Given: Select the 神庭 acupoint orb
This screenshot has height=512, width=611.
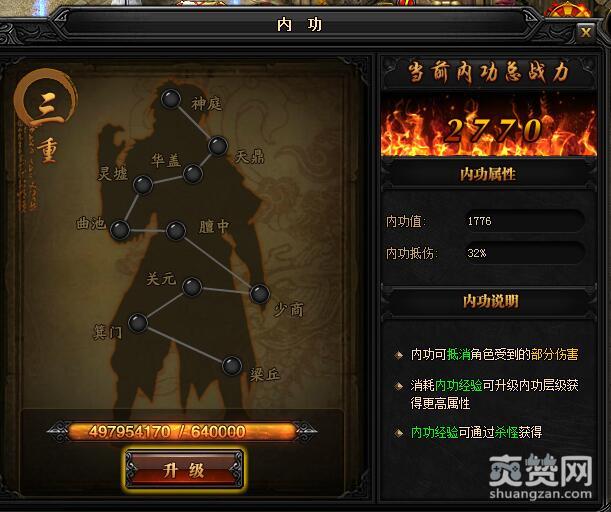Looking at the screenshot, I should [171, 99].
